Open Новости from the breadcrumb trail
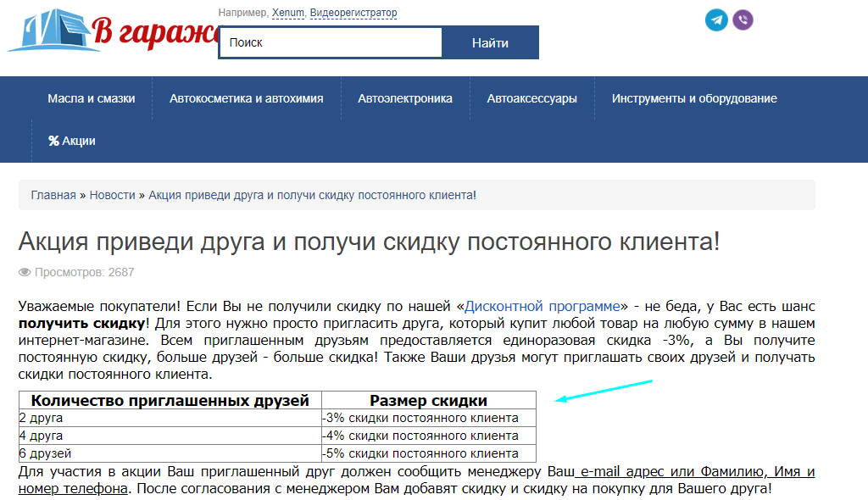 [111, 195]
